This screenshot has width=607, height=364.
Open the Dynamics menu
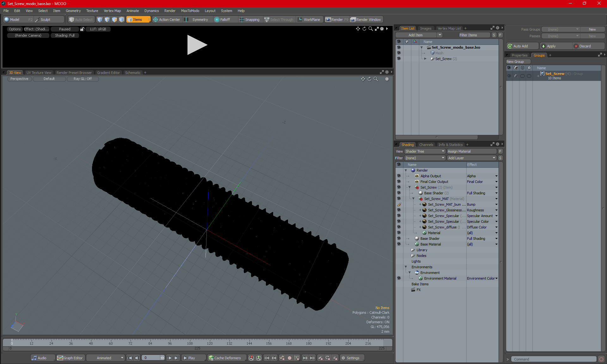(151, 11)
